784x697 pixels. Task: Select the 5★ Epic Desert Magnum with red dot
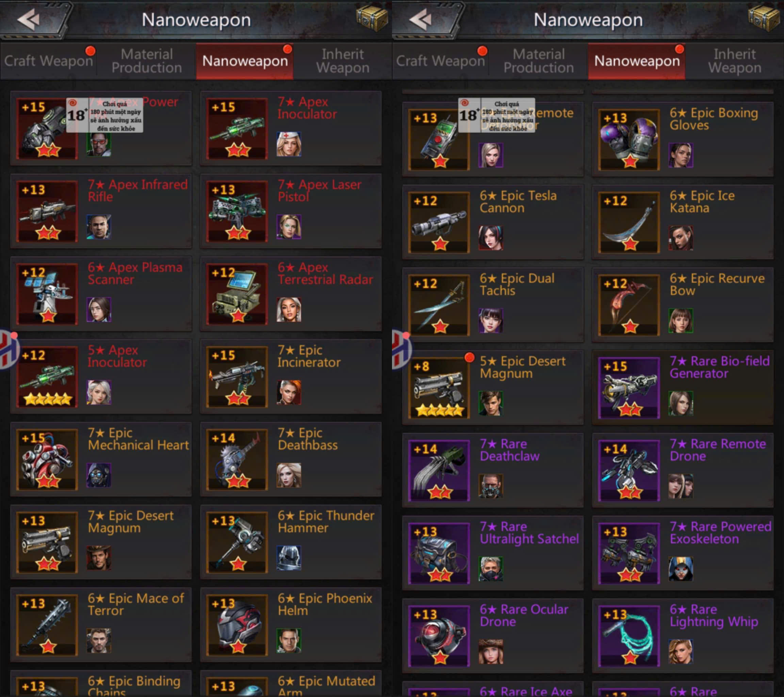pos(493,387)
